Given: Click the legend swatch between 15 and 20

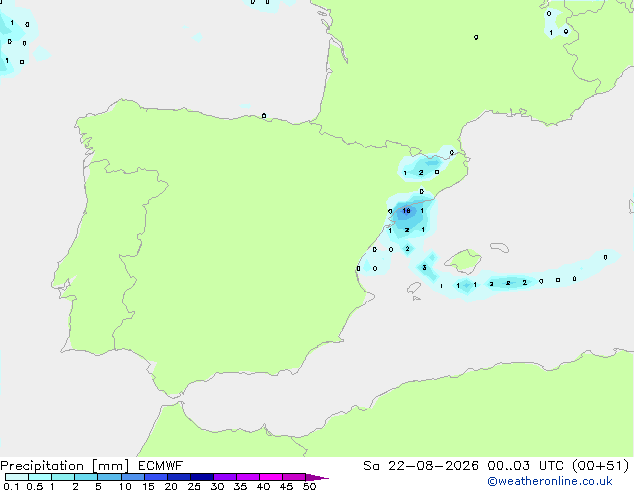Looking at the screenshot, I should pos(156,477).
